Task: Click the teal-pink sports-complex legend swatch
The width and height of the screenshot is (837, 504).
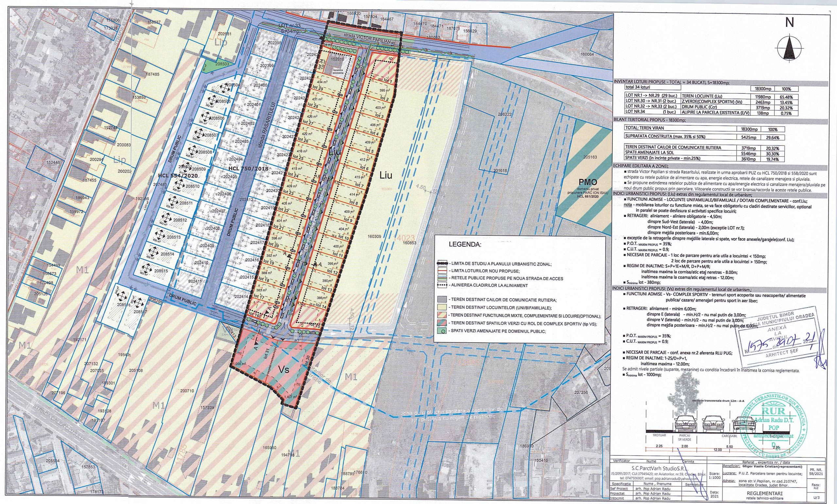Action: pyautogui.click(x=442, y=323)
